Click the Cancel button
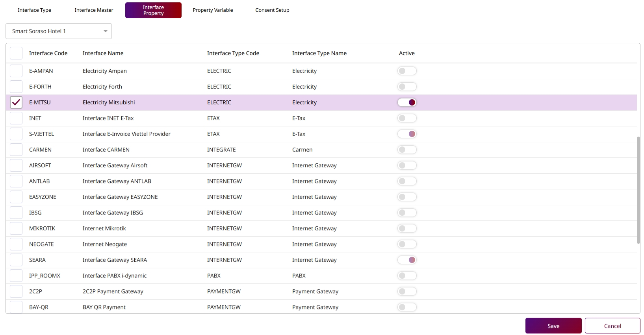The image size is (644, 335). (x=612, y=326)
